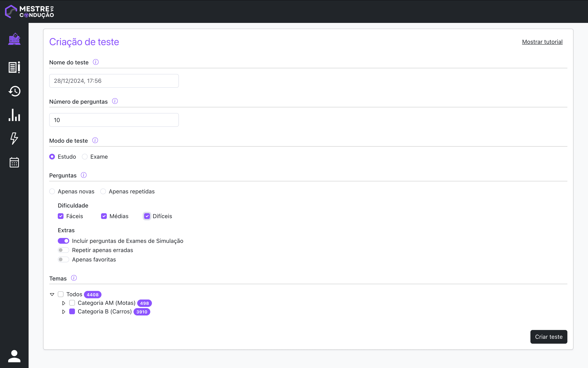Open the statistics bar chart sidebar icon

click(14, 115)
